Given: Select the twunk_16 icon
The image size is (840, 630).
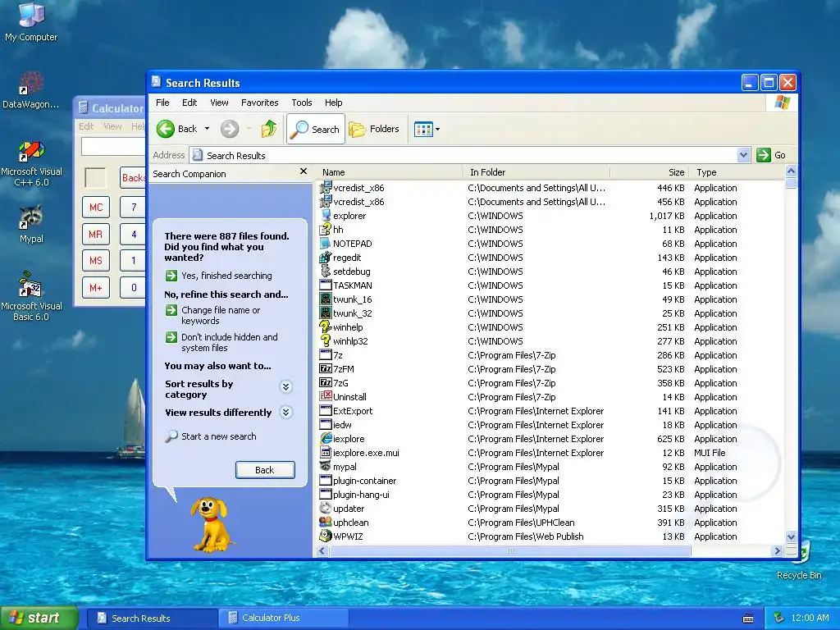Looking at the screenshot, I should [x=325, y=299].
